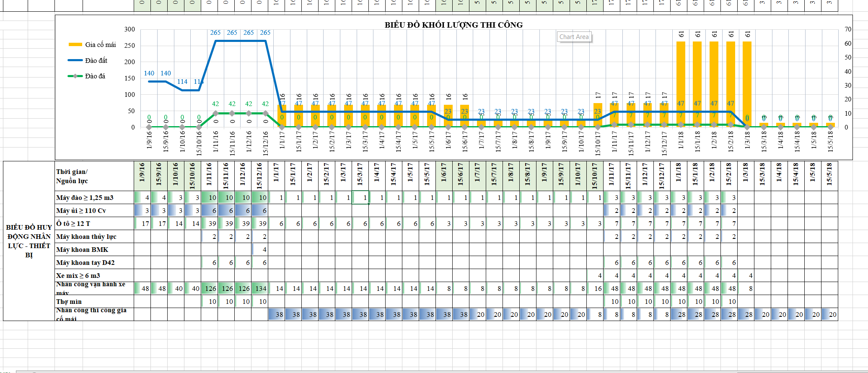Select the Thợ mìn row label
Viewport: 868px width, 373px height.
click(x=94, y=301)
